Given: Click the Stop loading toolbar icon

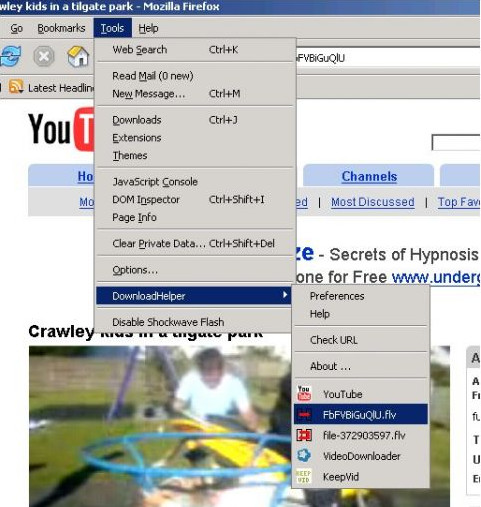Looking at the screenshot, I should click(x=44, y=56).
